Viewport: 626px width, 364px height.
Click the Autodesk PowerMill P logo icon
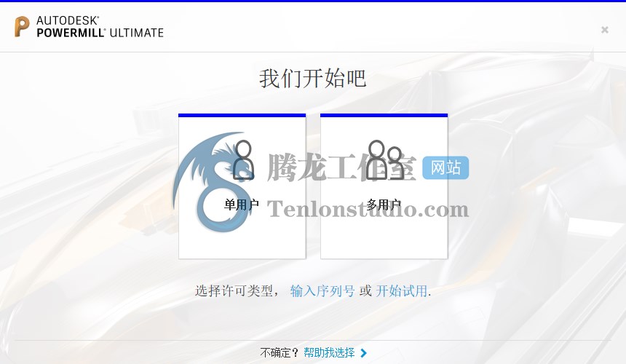pyautogui.click(x=22, y=27)
